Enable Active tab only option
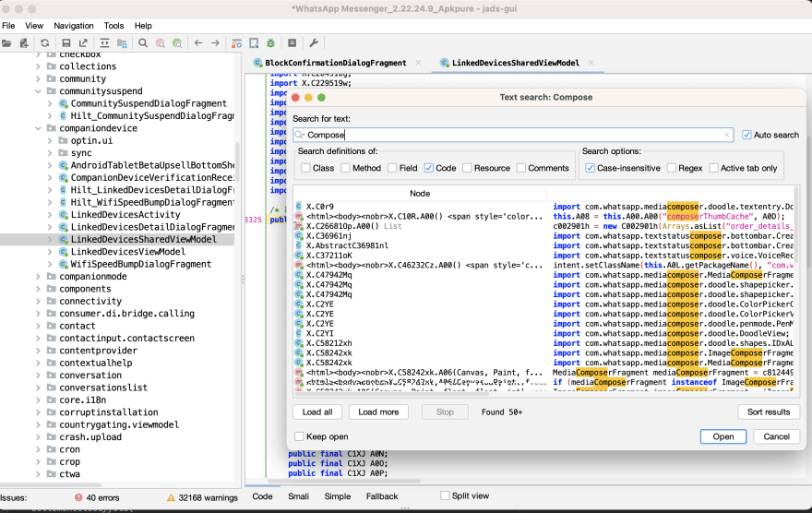Screen dimensions: 812x513 (713, 168)
